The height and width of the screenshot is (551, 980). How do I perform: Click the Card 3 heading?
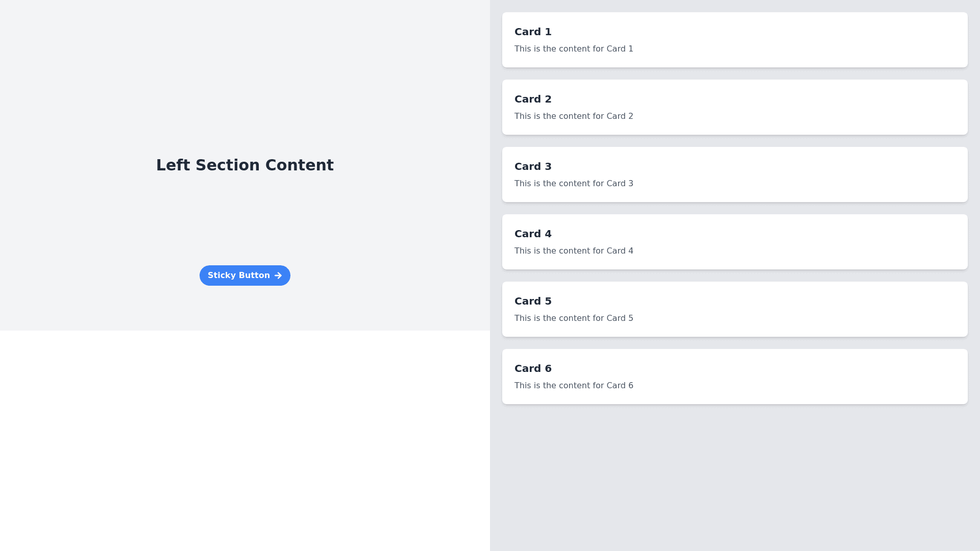pos(533,166)
